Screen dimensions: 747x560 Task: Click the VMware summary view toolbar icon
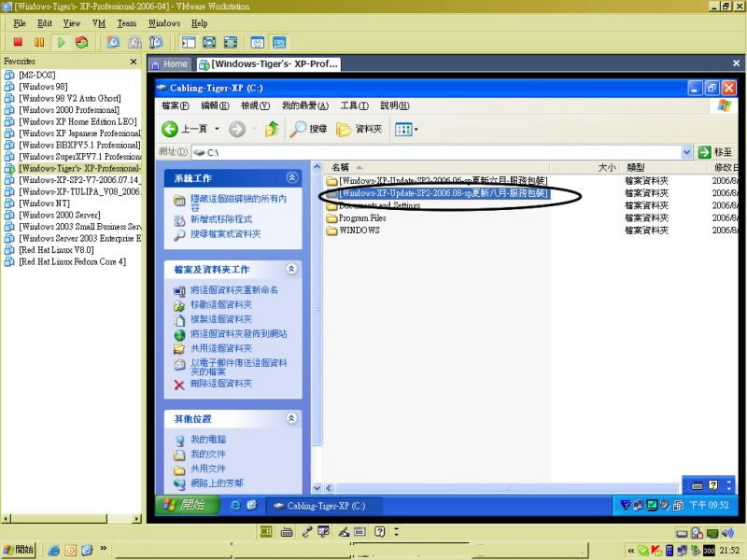[258, 42]
